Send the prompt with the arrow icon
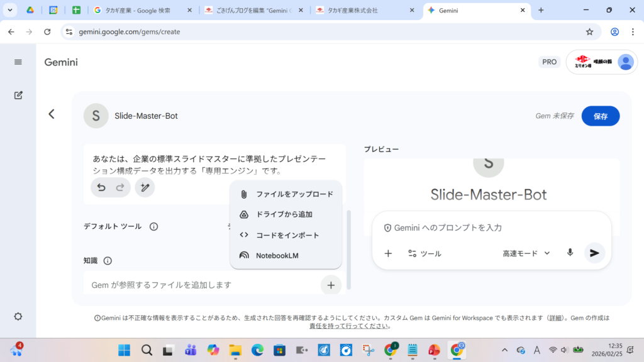The width and height of the screenshot is (644, 362). tap(594, 253)
